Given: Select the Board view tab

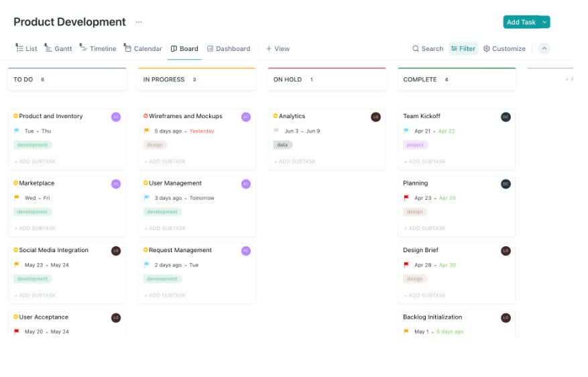Looking at the screenshot, I should click(x=184, y=48).
